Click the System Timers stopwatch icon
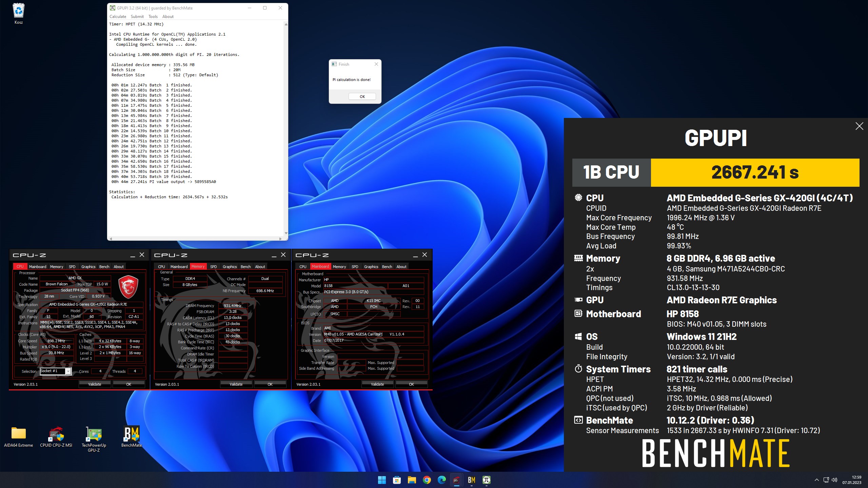This screenshot has height=488, width=868. click(578, 369)
